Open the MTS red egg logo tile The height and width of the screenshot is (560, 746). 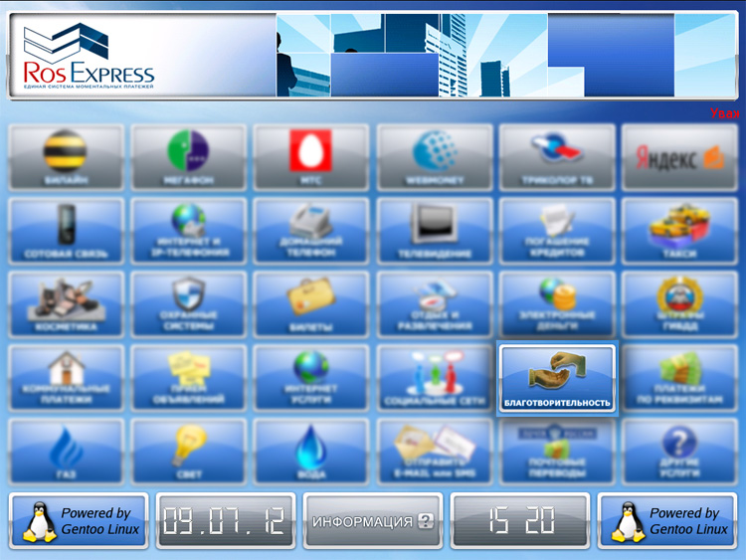click(x=311, y=158)
